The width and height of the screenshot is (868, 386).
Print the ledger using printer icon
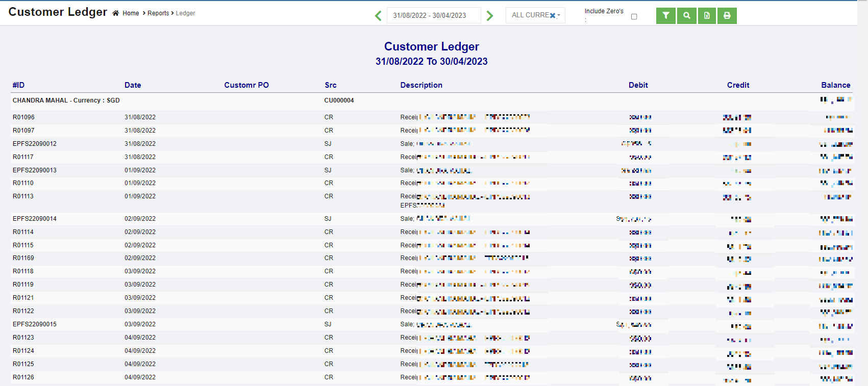point(727,16)
